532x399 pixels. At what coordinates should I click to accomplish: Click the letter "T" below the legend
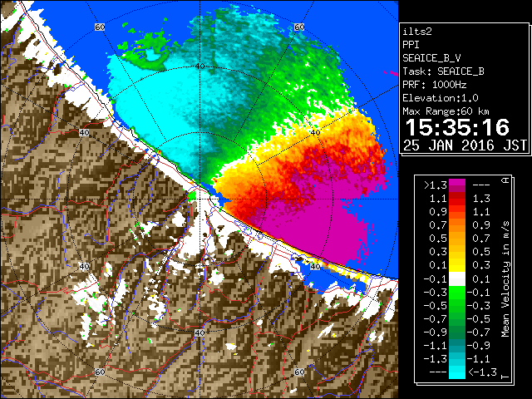click(x=505, y=376)
